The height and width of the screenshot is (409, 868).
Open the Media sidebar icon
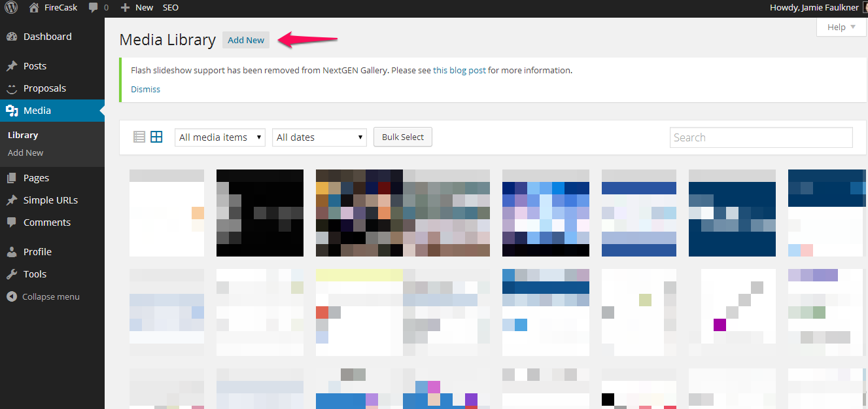[13, 110]
